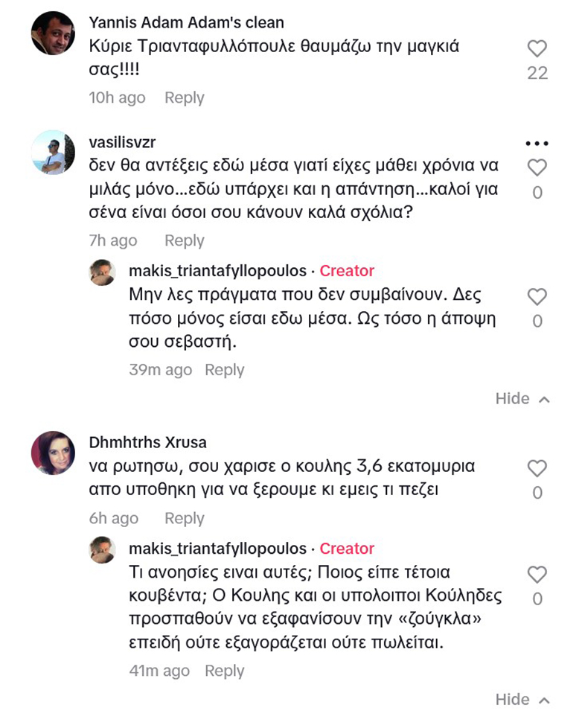
Task: Open vasilisvzr's profile avatar
Action: click(53, 153)
